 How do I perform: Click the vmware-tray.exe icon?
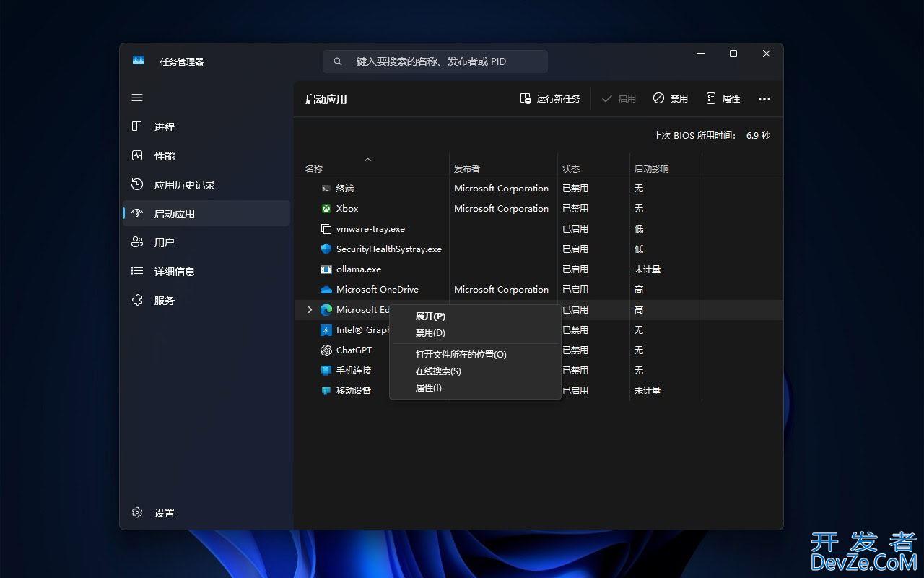[x=326, y=228]
